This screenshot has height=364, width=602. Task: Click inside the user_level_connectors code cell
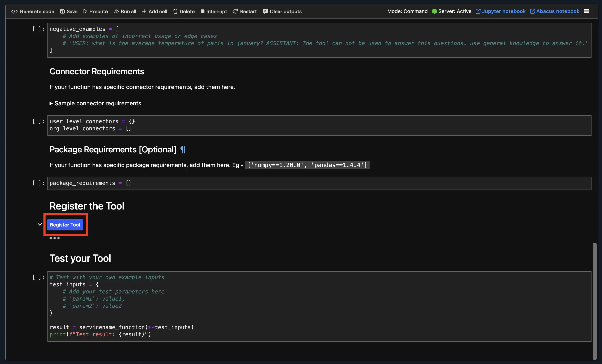tap(293, 125)
